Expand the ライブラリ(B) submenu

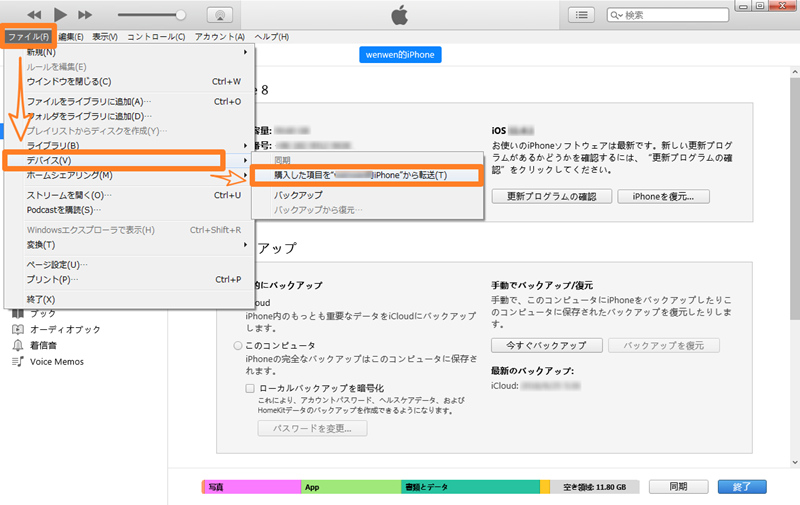[x=245, y=146]
